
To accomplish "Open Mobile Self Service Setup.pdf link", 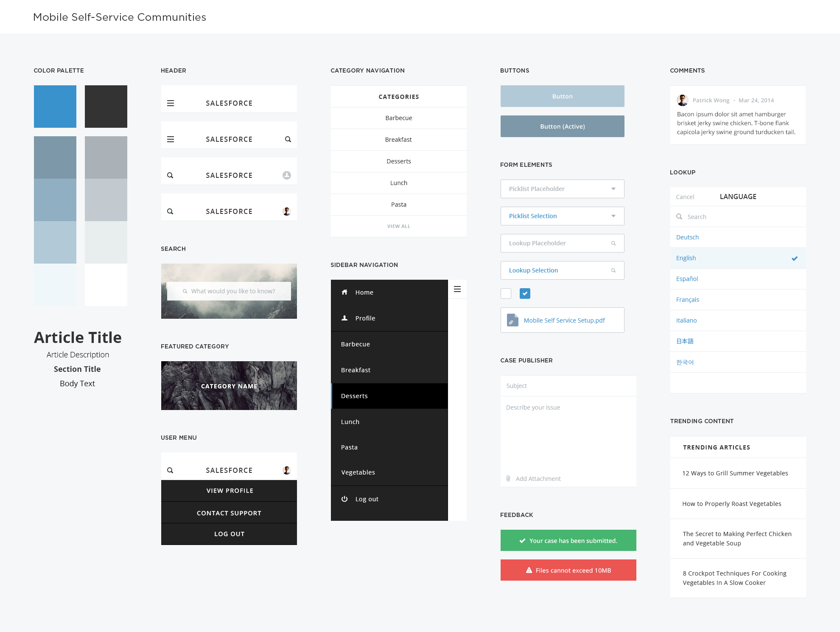I will pos(564,320).
